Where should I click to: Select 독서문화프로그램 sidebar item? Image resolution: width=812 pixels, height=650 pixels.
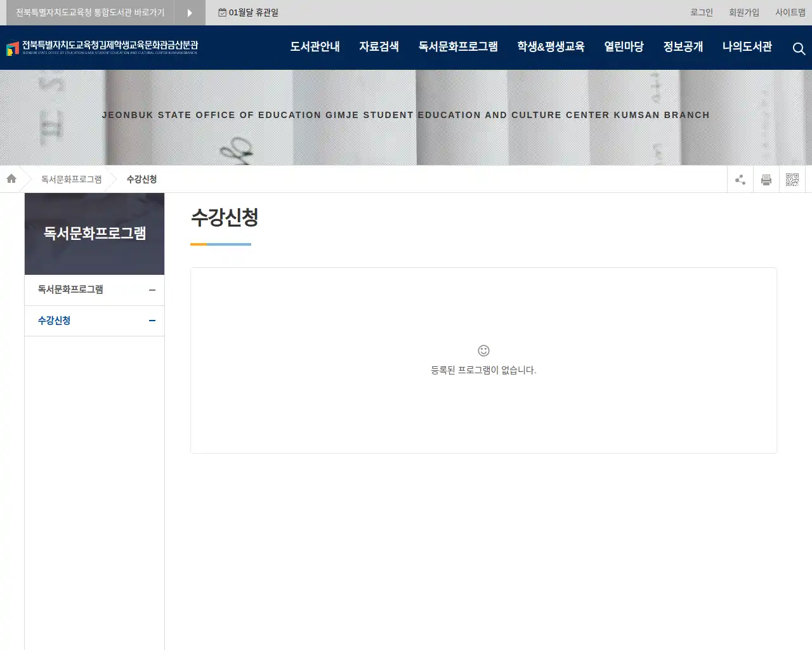[95, 290]
